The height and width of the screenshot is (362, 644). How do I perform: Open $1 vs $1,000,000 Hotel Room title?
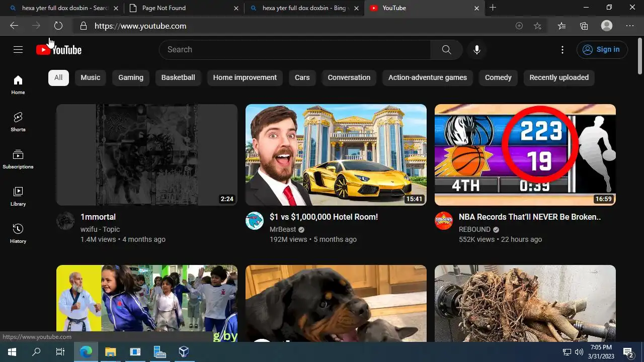(324, 217)
